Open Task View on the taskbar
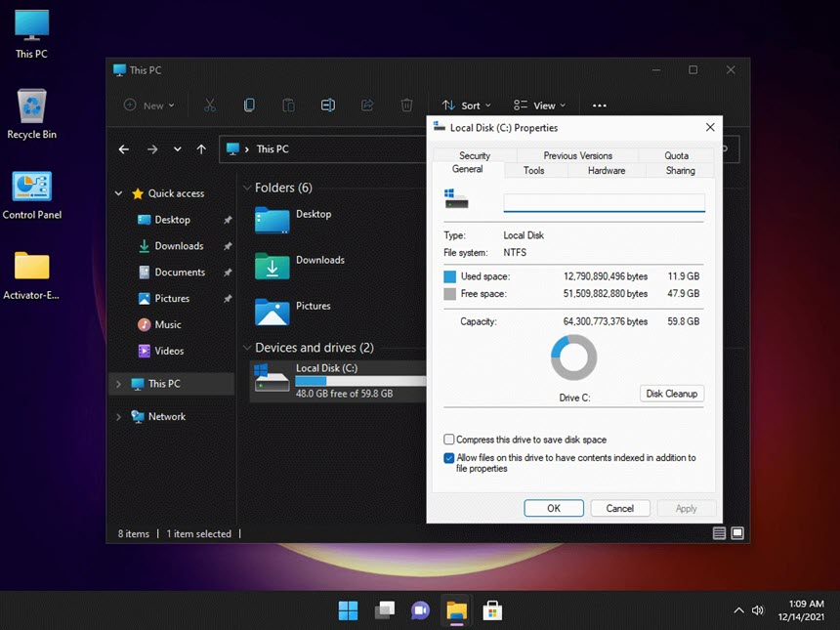This screenshot has width=840, height=630. point(385,610)
